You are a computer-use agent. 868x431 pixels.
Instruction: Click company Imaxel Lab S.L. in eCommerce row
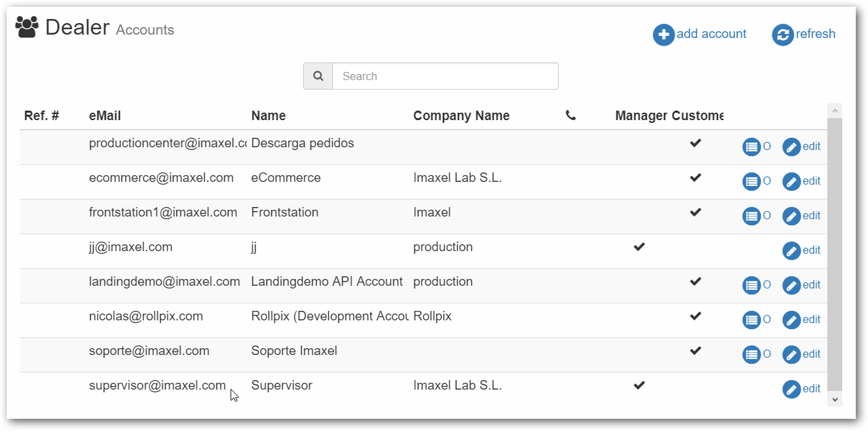pyautogui.click(x=458, y=178)
